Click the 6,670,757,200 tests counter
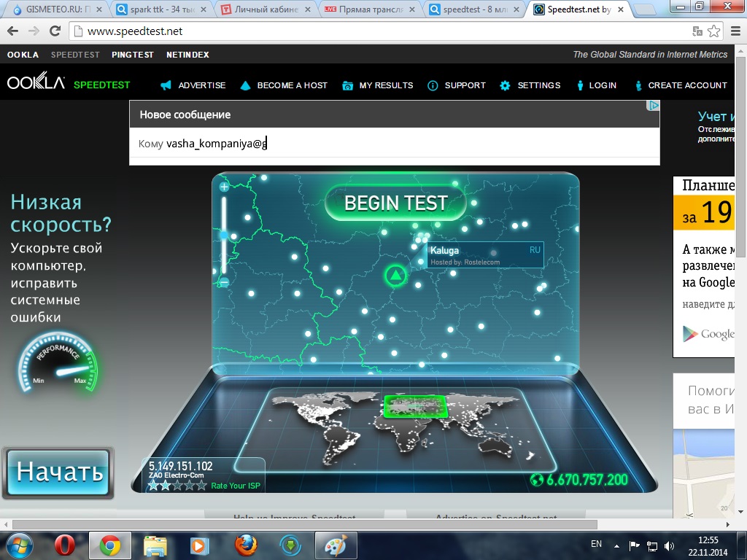Viewport: 747px width, 560px height. point(587,480)
